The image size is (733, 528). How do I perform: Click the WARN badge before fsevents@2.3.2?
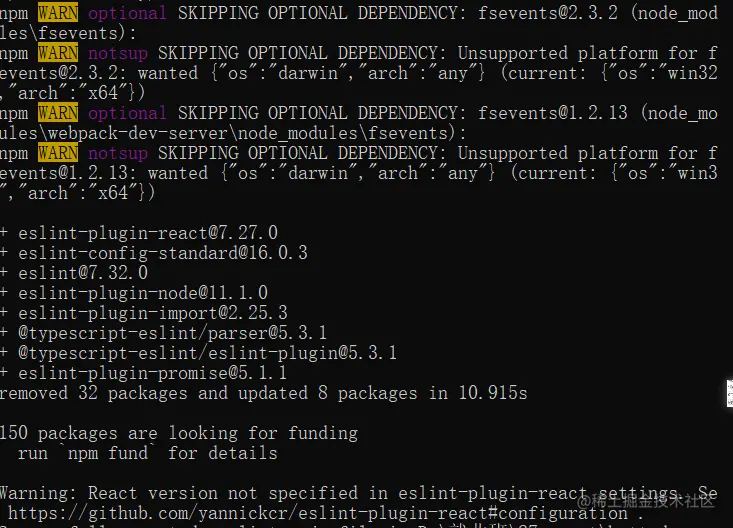coord(58,13)
